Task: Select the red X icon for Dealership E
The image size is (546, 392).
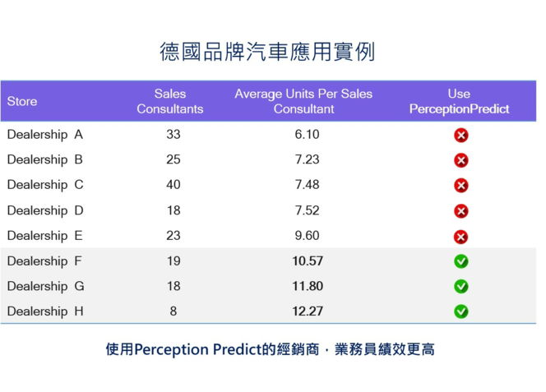Action: [460, 237]
